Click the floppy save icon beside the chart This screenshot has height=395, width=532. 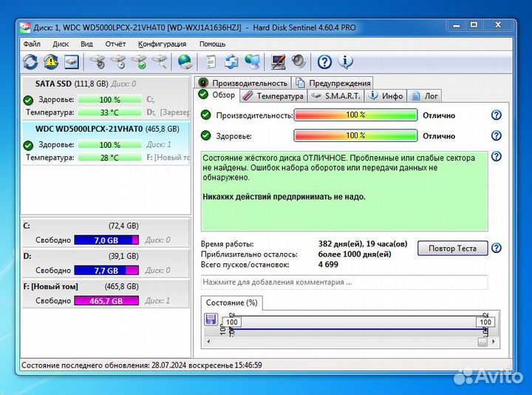point(211,319)
